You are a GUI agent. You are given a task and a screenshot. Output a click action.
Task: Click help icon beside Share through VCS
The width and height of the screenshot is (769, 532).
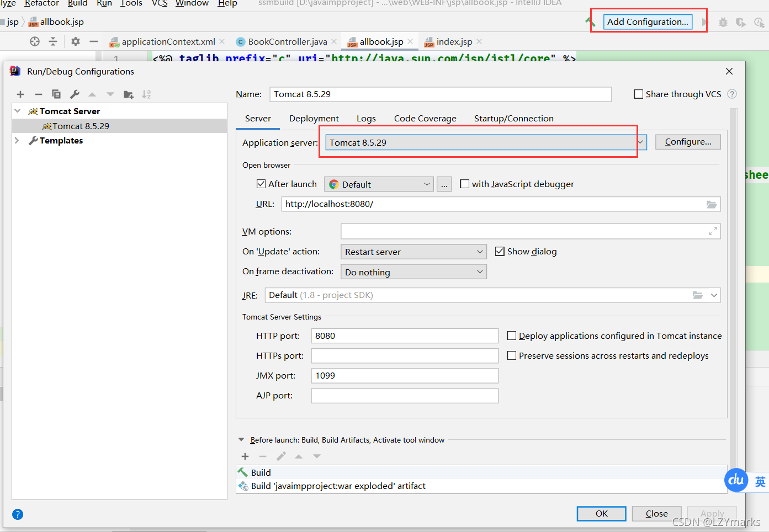point(732,94)
